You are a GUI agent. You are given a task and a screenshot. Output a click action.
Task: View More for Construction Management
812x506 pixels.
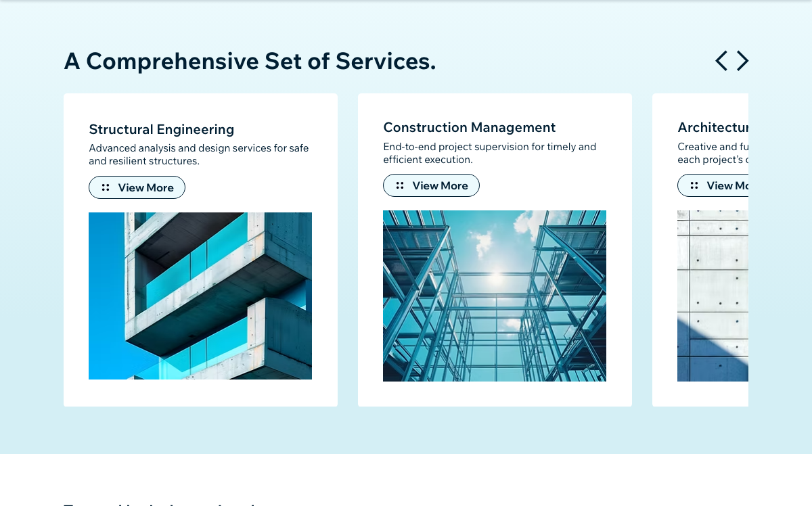431,185
